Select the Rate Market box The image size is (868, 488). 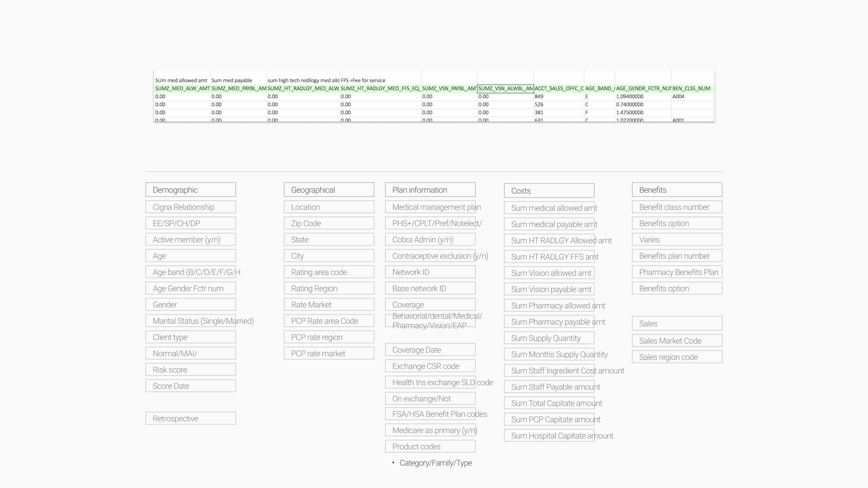pyautogui.click(x=329, y=305)
